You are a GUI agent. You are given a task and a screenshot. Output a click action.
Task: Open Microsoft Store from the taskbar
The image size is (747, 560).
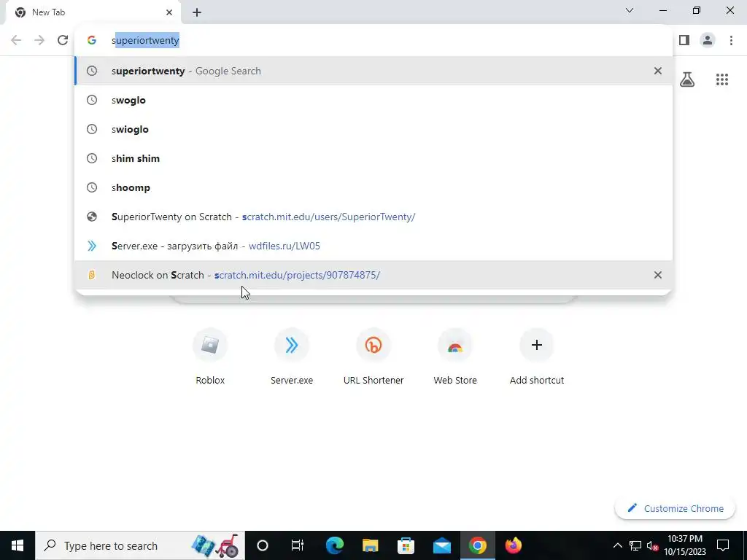coord(406,545)
